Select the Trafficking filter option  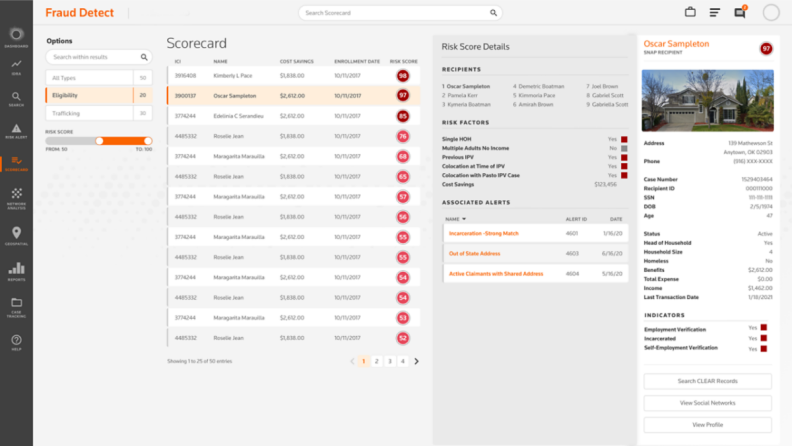[x=98, y=113]
